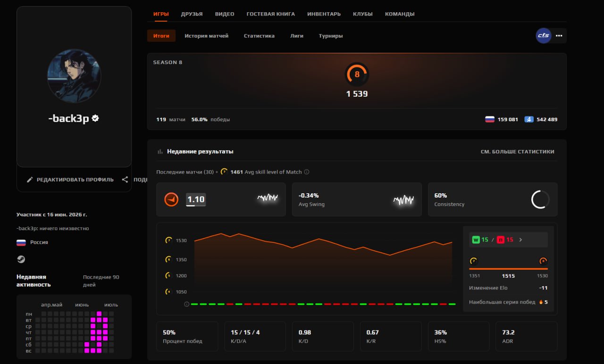Screen dimensions: 604x364
Task: Click the blue regional ranking icon
Action: point(529,119)
